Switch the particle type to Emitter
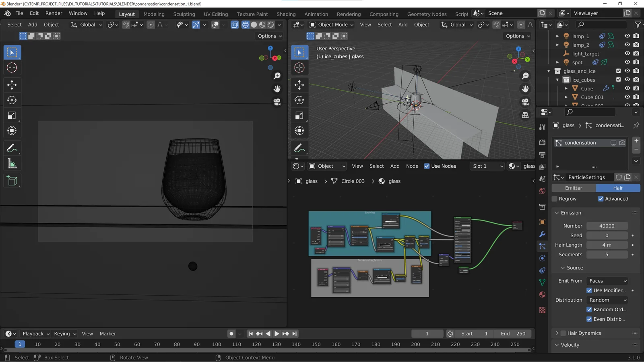This screenshot has width=644, height=362. [x=573, y=188]
